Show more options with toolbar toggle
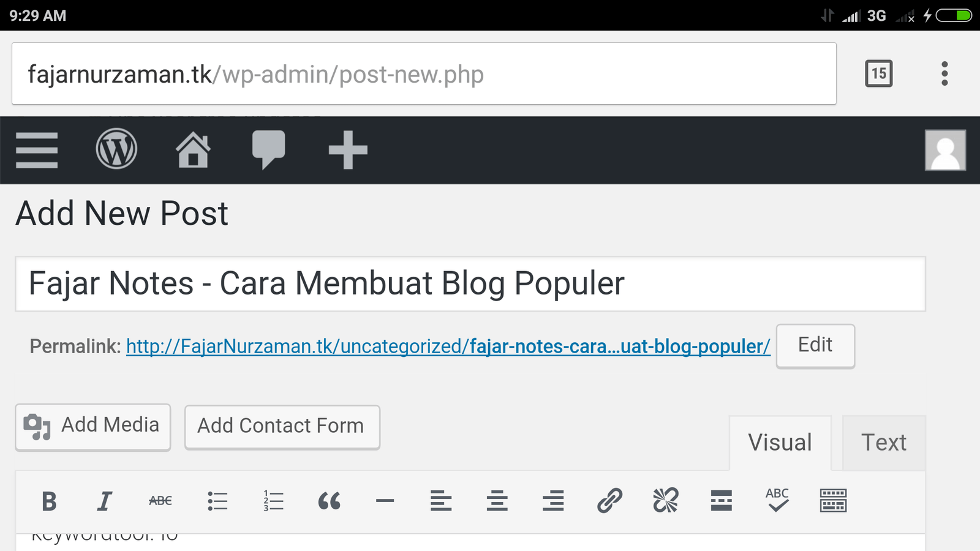 pyautogui.click(x=833, y=501)
